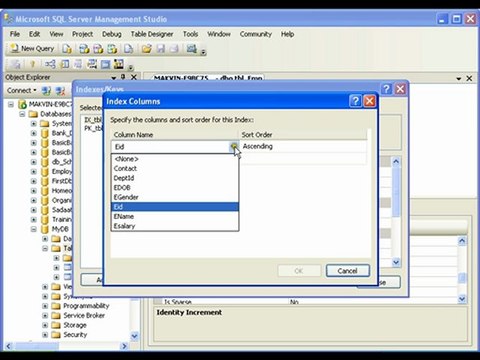Click the second Analysis Services query icon
480x360 pixels.
pyautogui.click(x=98, y=49)
